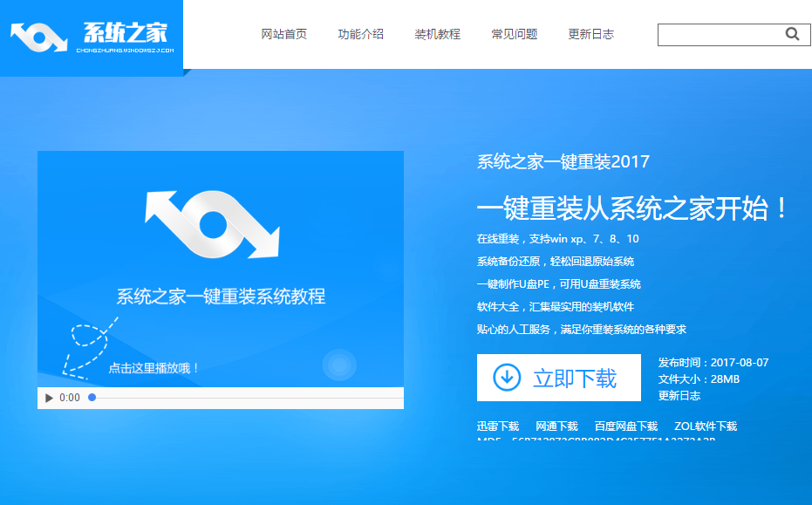Click the video tutorial thumbnail area

point(220,266)
